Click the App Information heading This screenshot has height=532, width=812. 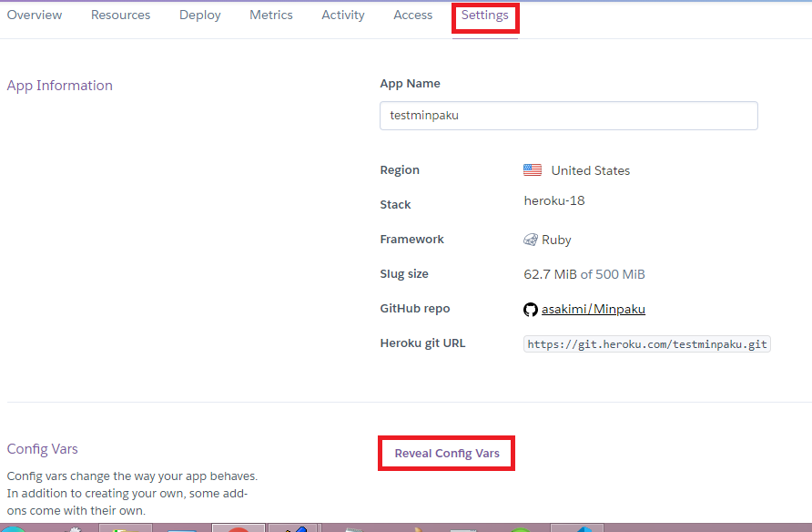click(59, 86)
